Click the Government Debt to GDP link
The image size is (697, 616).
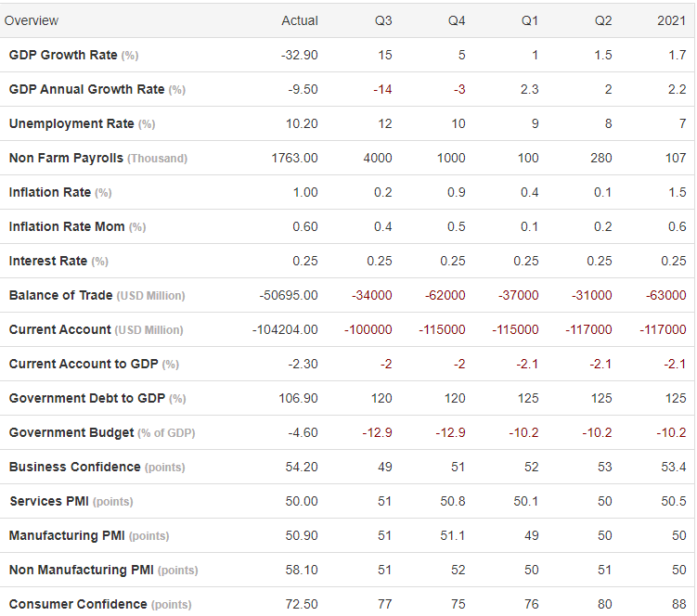click(x=87, y=398)
